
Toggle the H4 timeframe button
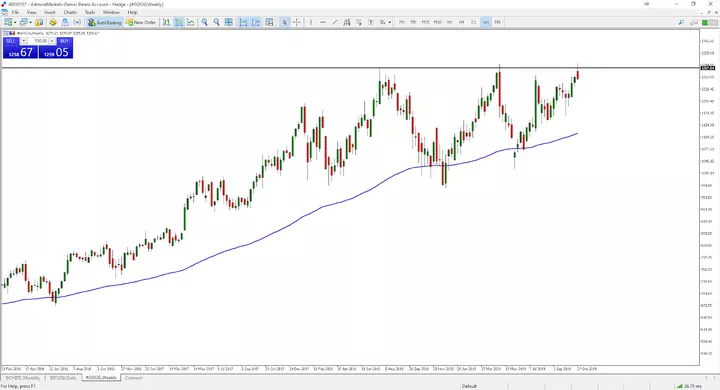point(461,22)
